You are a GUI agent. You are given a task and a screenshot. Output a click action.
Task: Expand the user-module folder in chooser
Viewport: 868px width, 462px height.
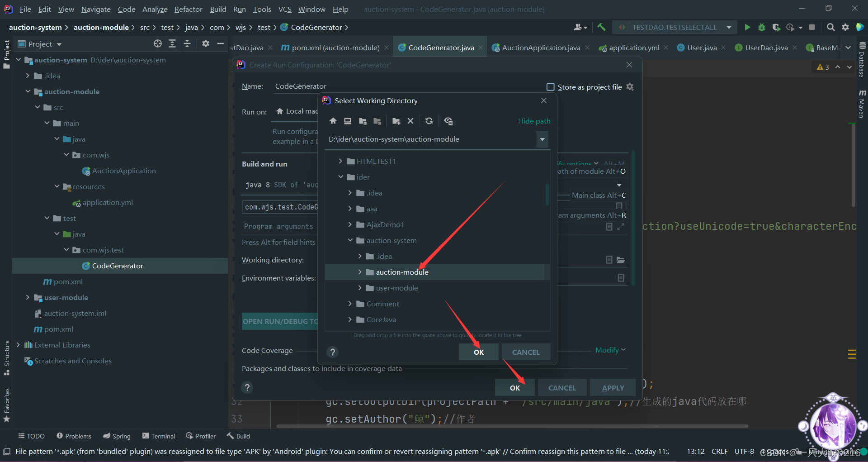(x=360, y=288)
